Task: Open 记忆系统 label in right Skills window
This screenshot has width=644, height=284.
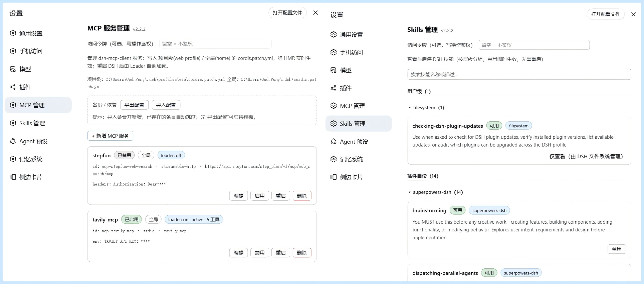Action: [351, 159]
